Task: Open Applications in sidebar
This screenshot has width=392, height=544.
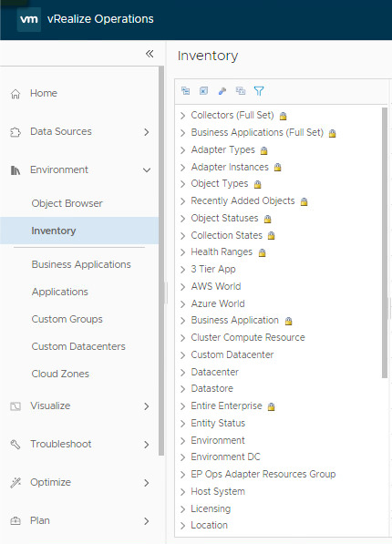Action: pos(60,292)
